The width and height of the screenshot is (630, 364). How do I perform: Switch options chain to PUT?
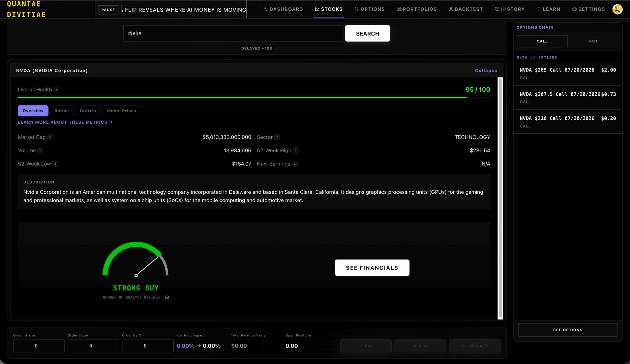[x=593, y=41]
